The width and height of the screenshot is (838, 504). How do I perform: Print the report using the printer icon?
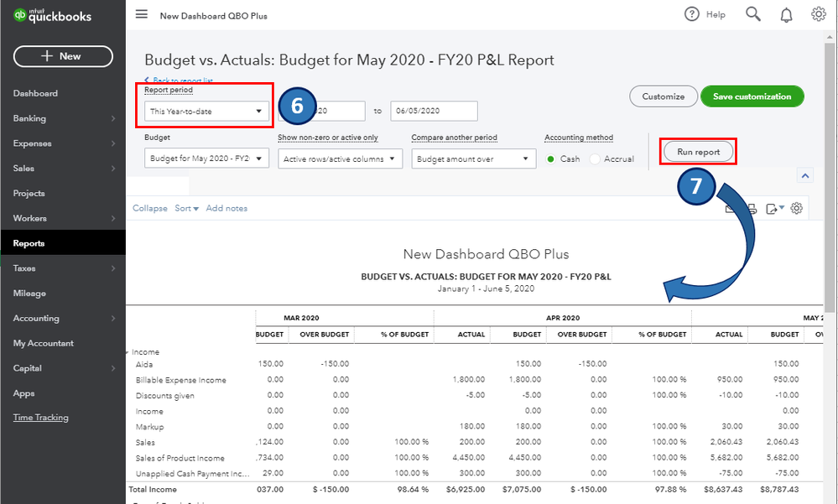click(x=752, y=209)
